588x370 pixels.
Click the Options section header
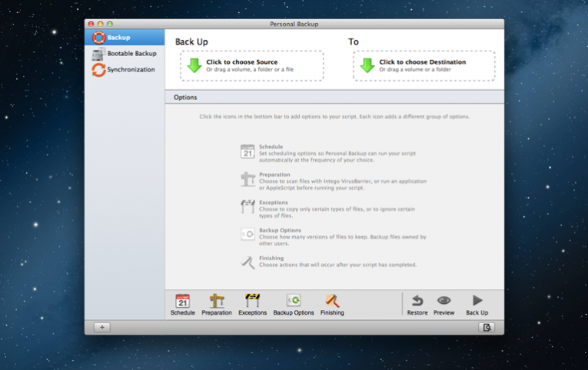334,97
